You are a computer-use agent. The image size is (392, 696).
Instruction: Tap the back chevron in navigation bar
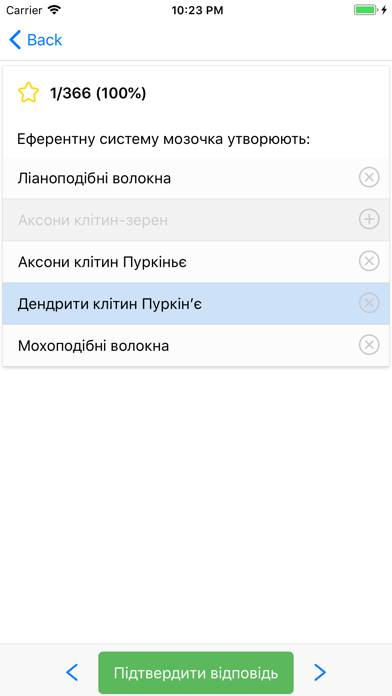[x=15, y=40]
